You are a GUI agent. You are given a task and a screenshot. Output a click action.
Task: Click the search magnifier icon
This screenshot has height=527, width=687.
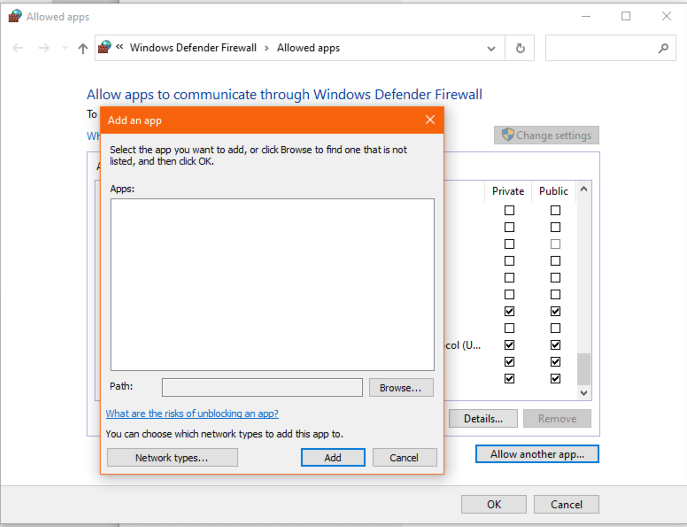click(663, 48)
